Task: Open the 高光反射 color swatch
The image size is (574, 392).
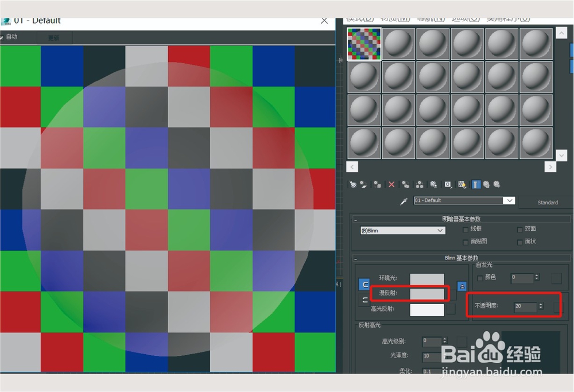Action: (427, 309)
